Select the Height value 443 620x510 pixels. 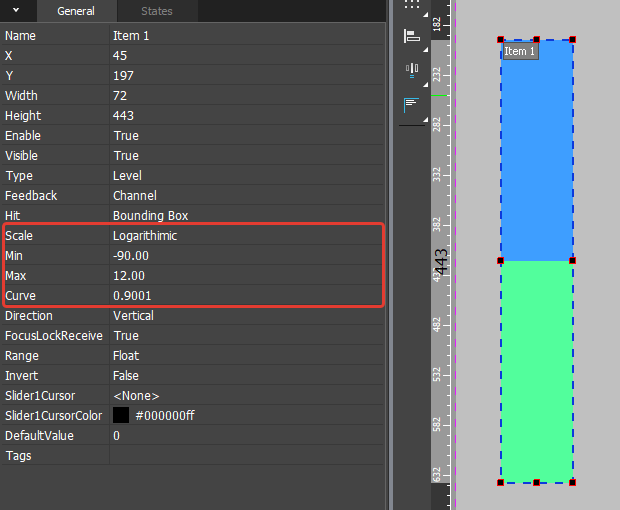tap(246, 116)
